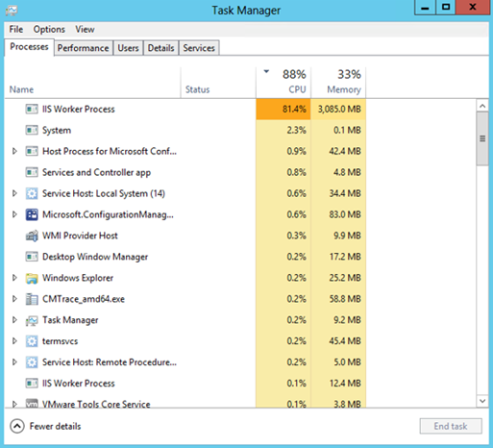Screen dimensions: 493x448
Task: Click the Fewer details toggle
Action: [x=45, y=427]
